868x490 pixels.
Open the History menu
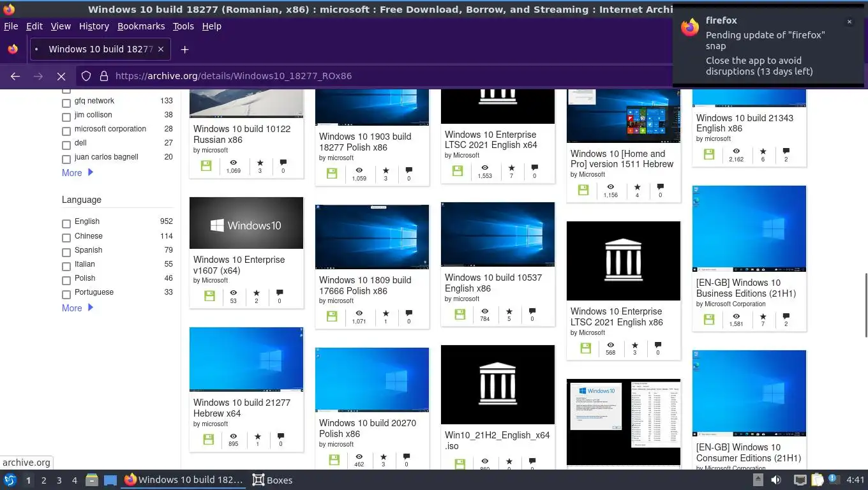(94, 26)
